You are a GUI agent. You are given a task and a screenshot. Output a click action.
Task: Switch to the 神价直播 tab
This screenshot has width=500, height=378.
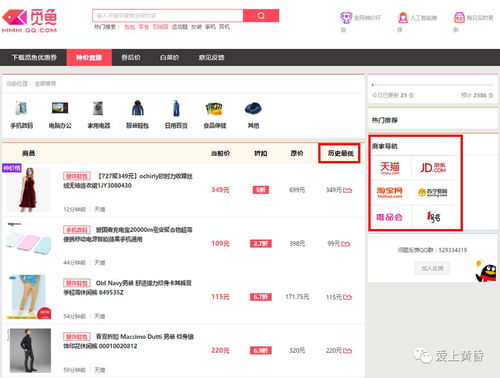pyautogui.click(x=89, y=58)
